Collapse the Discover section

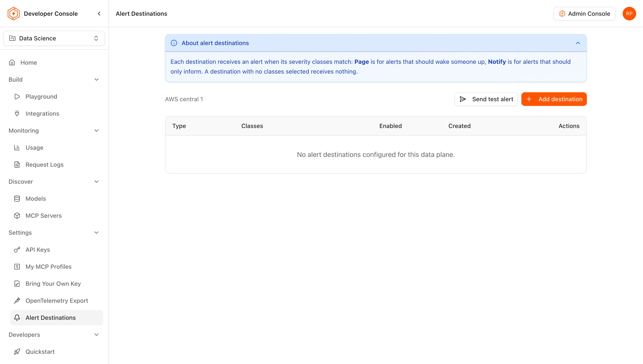coord(97,182)
